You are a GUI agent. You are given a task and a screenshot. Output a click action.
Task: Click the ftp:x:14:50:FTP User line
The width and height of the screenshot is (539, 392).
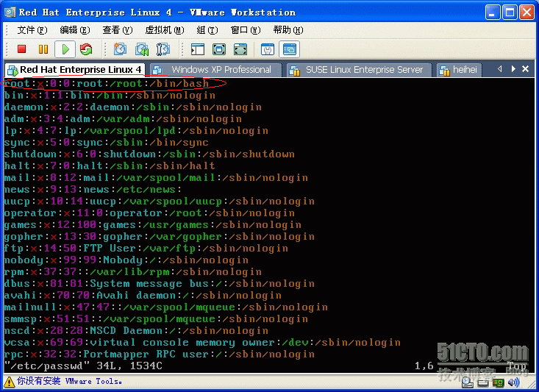146,249
